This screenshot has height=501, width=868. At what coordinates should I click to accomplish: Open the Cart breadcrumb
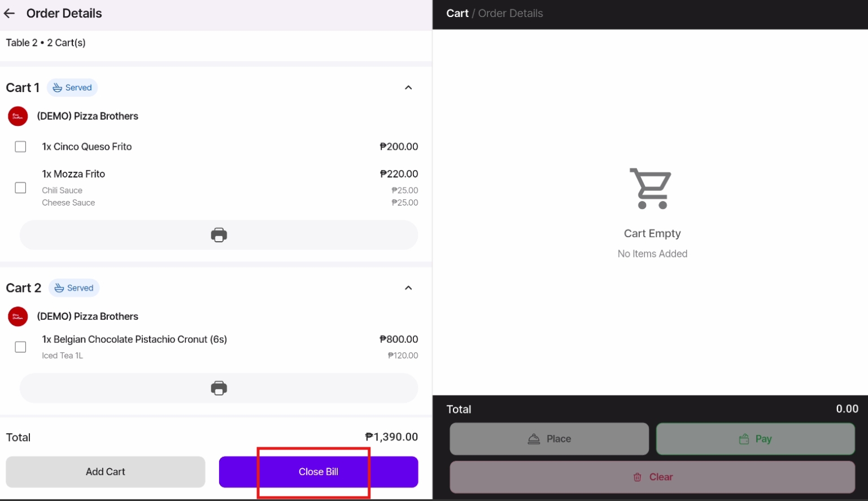pyautogui.click(x=457, y=14)
